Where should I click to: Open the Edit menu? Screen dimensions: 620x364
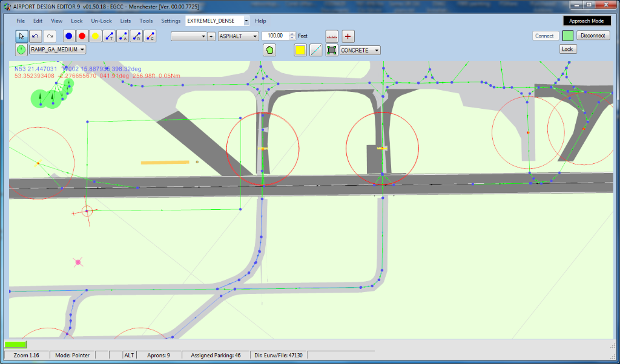tap(38, 21)
